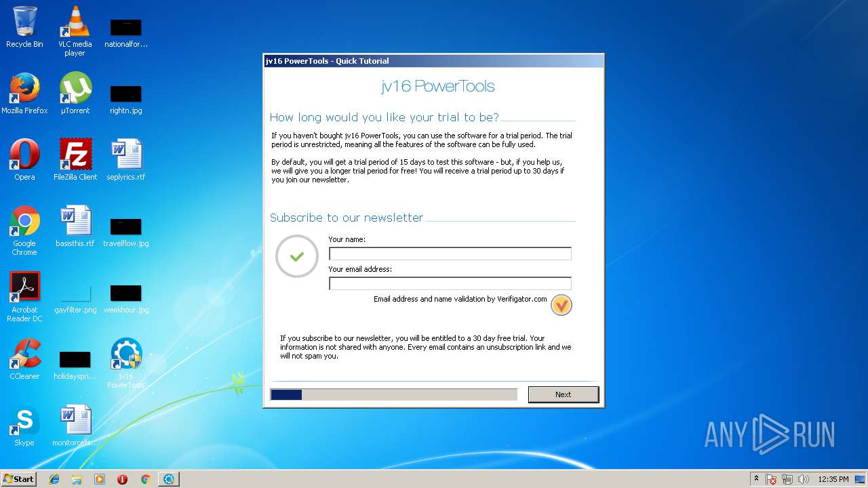
Task: Select monitorcells... document icon
Action: point(75,426)
